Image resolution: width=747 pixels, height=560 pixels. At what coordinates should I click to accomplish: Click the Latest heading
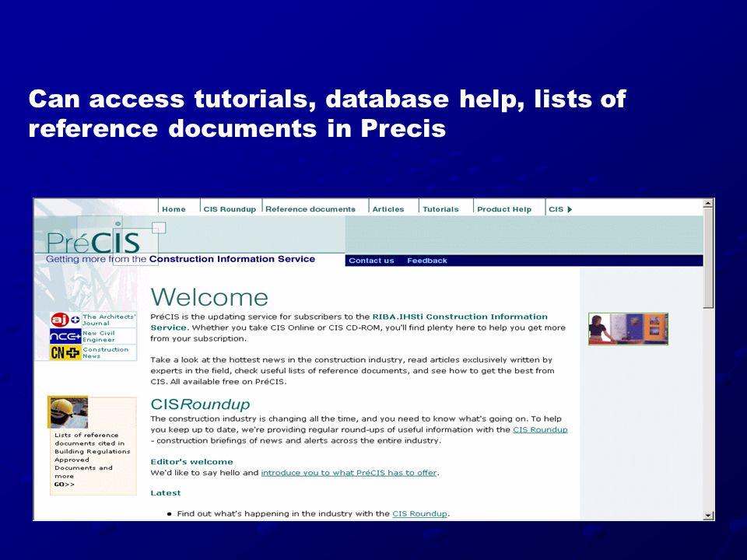165,493
